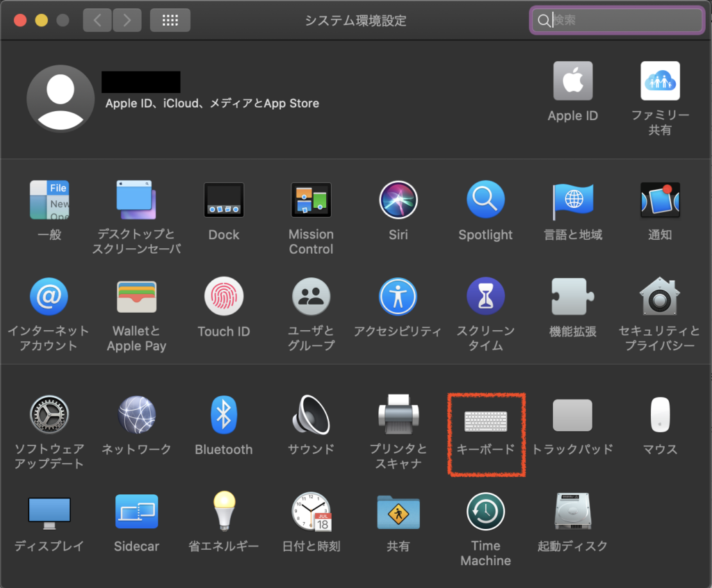Open ディスプレイ preferences
The image size is (712, 588).
point(49,514)
